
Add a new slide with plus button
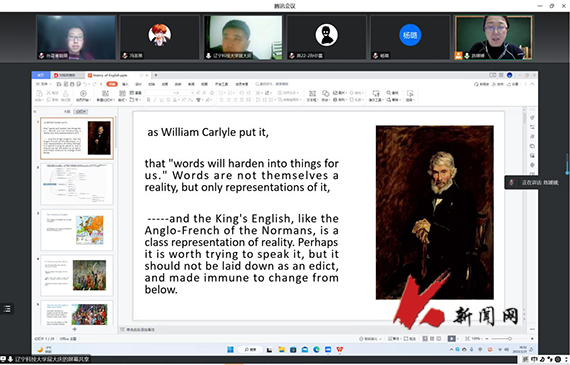[x=75, y=329]
